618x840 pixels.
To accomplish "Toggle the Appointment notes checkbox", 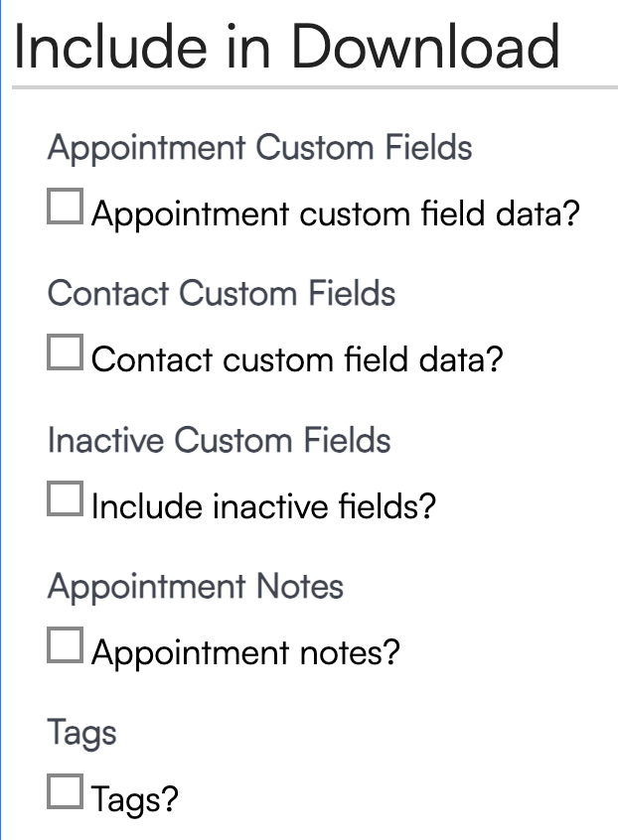I will [x=64, y=647].
